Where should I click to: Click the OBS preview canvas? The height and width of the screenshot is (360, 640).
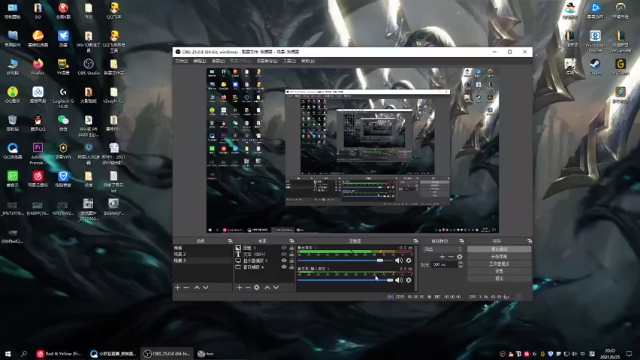coord(352,150)
